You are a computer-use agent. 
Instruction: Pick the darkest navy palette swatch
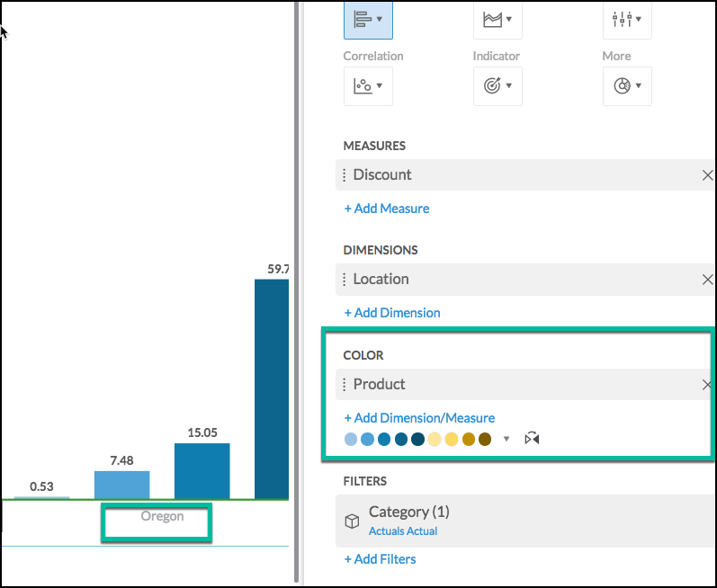click(418, 439)
